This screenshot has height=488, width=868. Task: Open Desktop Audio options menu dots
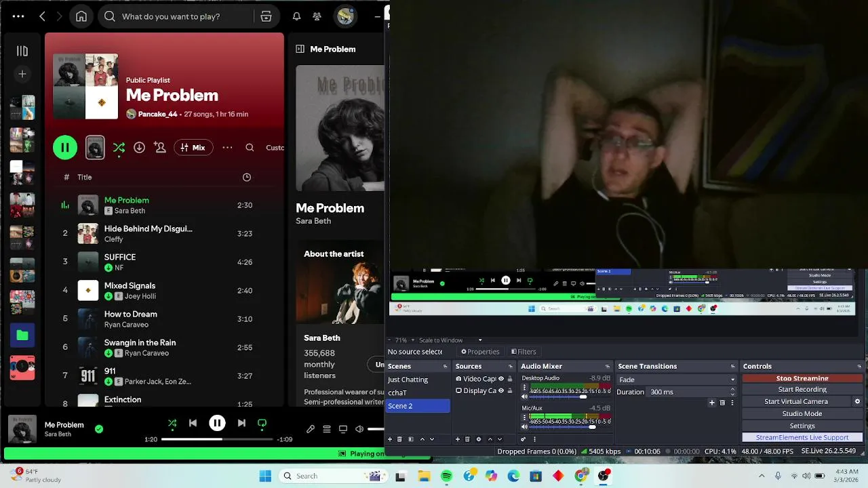coord(524,388)
